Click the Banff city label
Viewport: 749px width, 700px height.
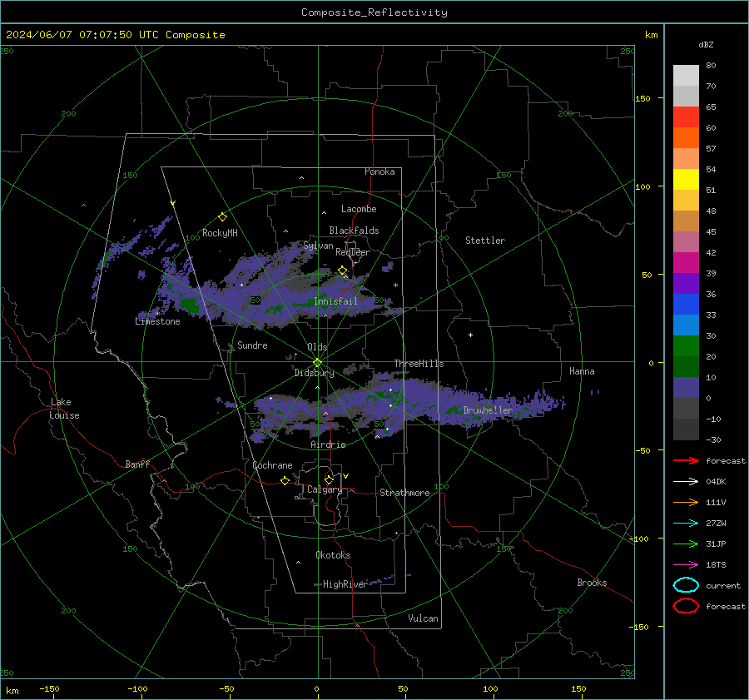pos(137,464)
